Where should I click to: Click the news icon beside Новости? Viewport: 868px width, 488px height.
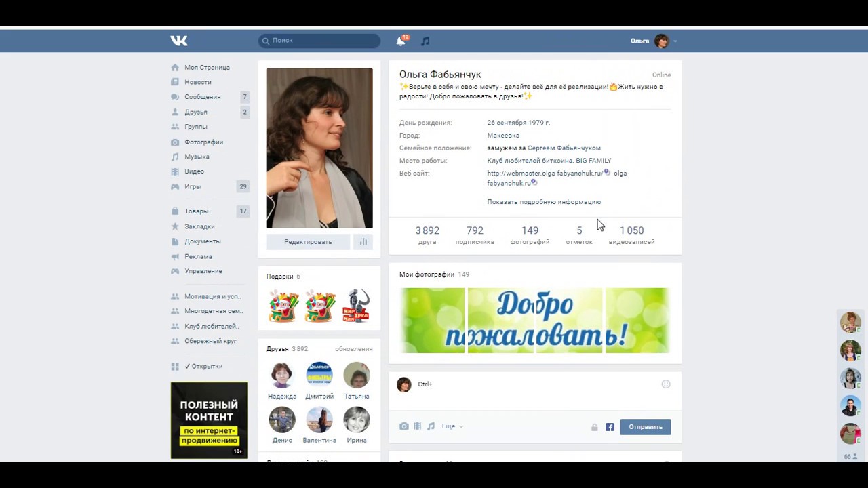point(175,82)
